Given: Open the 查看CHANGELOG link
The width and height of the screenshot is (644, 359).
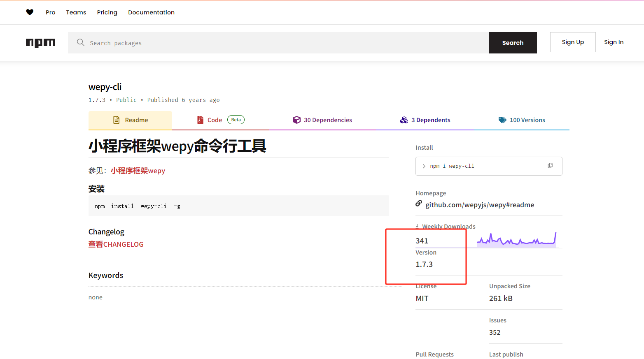Looking at the screenshot, I should tap(116, 244).
